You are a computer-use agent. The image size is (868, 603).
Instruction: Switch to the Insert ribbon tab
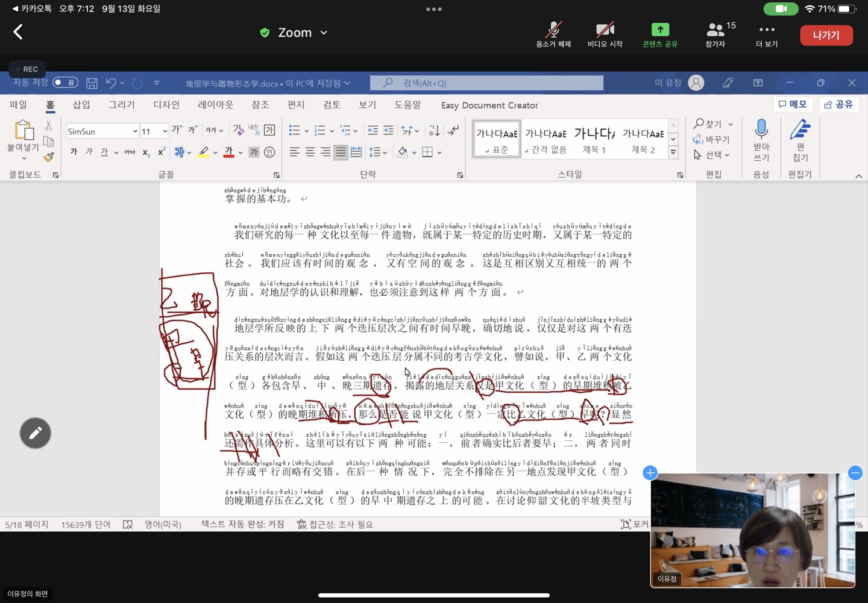[81, 105]
